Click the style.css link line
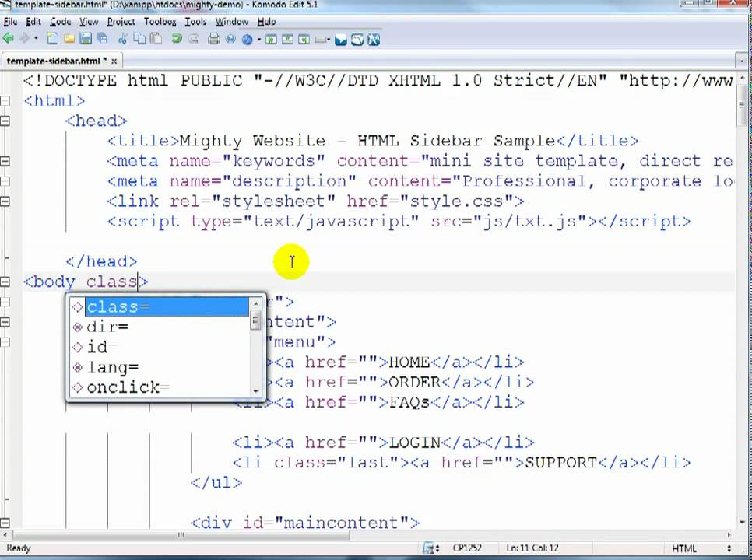Screen dimensions: 752x560 click(x=315, y=201)
